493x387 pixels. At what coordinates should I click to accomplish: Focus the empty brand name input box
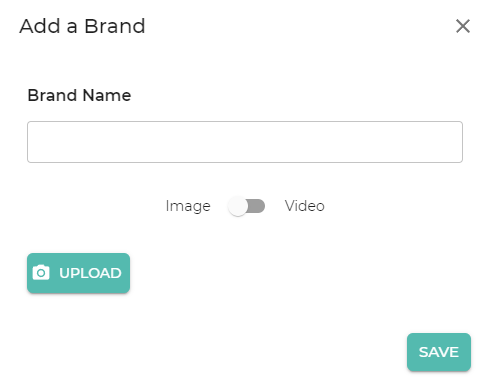pos(245,142)
